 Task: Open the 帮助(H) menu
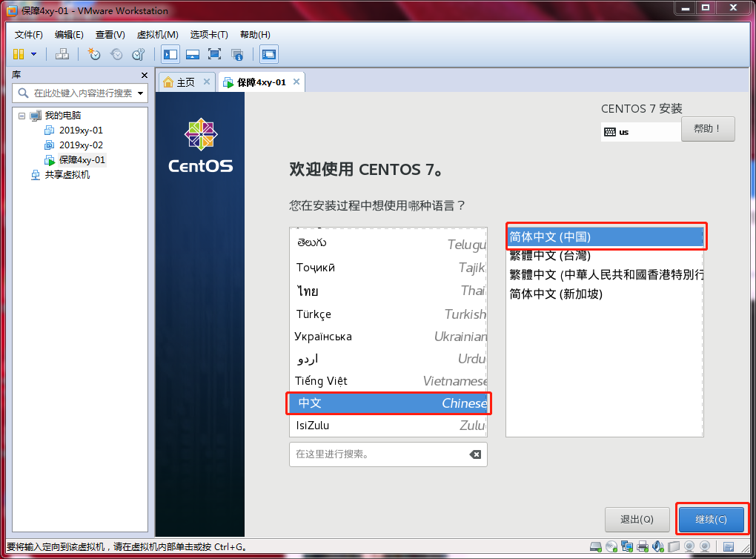(x=255, y=35)
